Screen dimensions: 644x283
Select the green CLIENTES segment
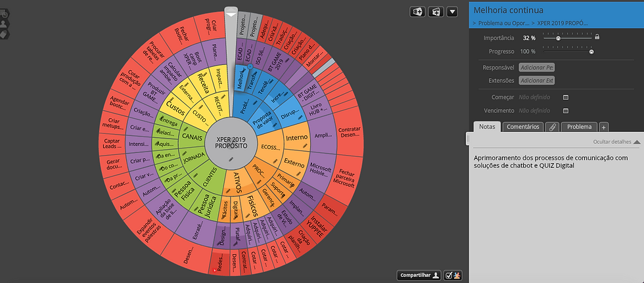(210, 177)
